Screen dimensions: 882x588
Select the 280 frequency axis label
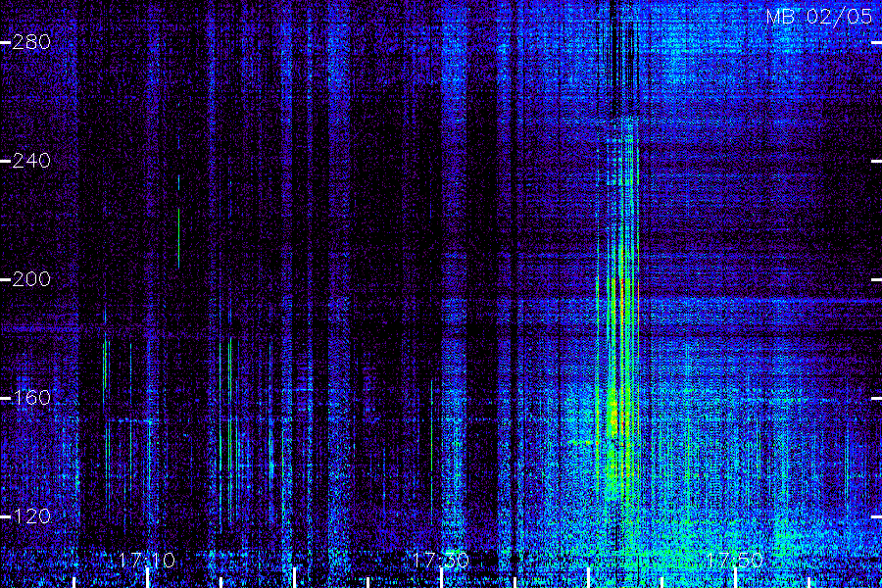click(x=31, y=42)
